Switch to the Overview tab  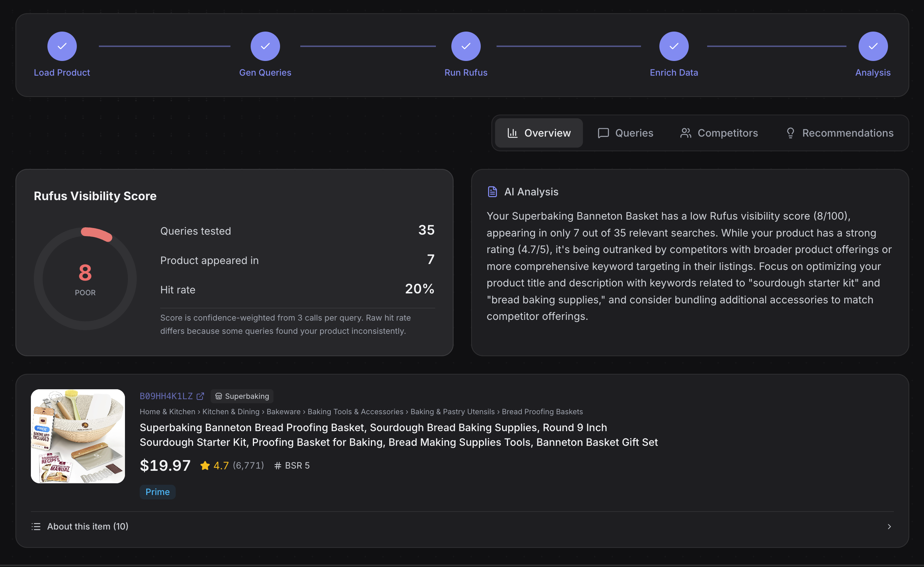click(x=538, y=133)
